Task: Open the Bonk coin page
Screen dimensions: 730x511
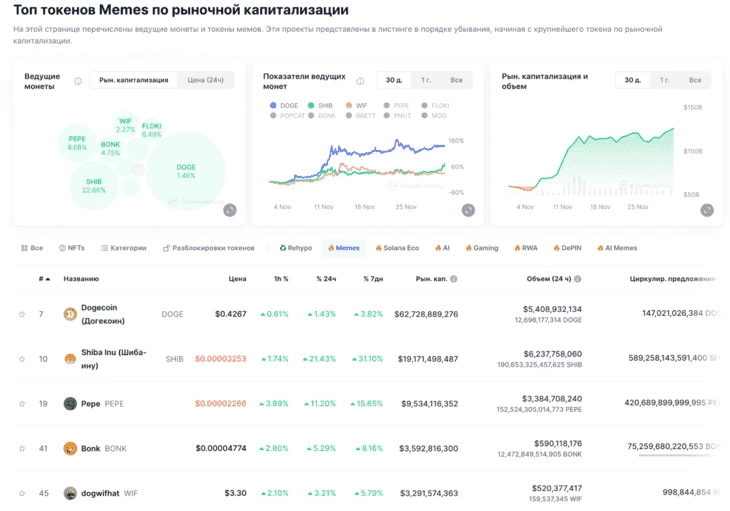Action: tap(90, 448)
